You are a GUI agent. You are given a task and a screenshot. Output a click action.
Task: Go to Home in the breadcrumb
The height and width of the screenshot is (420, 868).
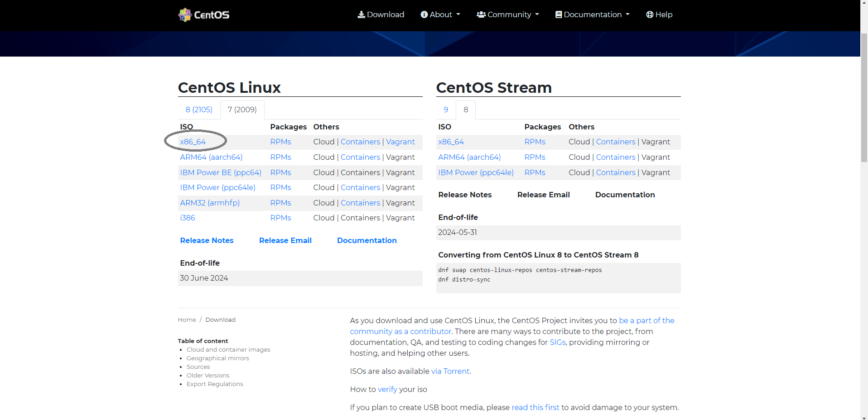(x=187, y=320)
